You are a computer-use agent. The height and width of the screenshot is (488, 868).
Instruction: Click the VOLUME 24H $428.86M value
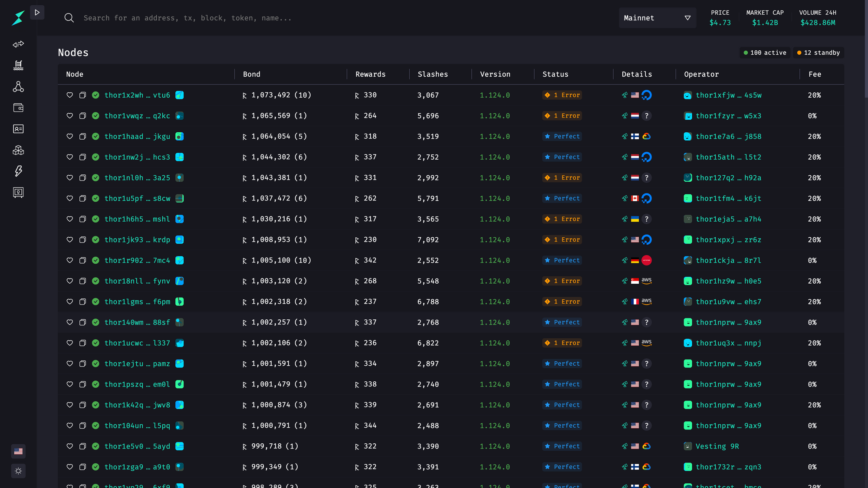point(818,23)
